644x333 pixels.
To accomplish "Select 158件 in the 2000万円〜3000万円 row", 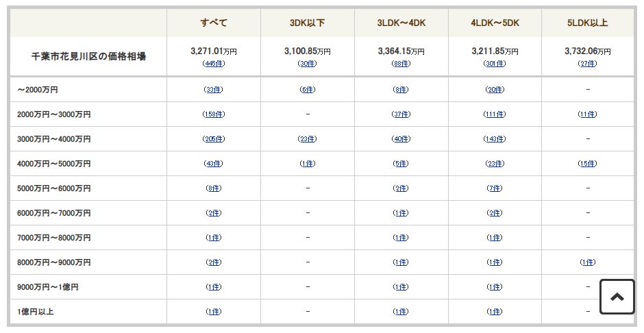I will tap(214, 114).
